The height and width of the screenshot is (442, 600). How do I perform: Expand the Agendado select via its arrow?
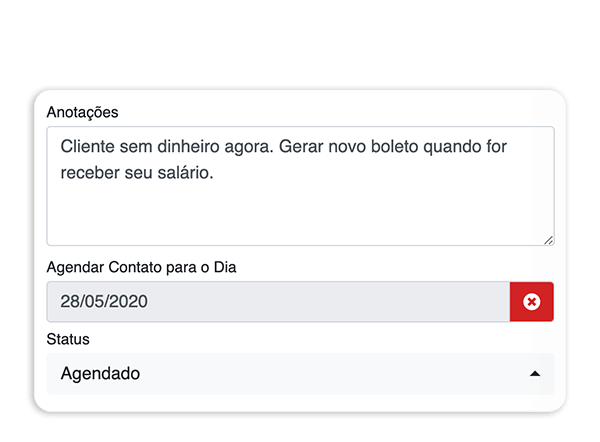pyautogui.click(x=535, y=374)
